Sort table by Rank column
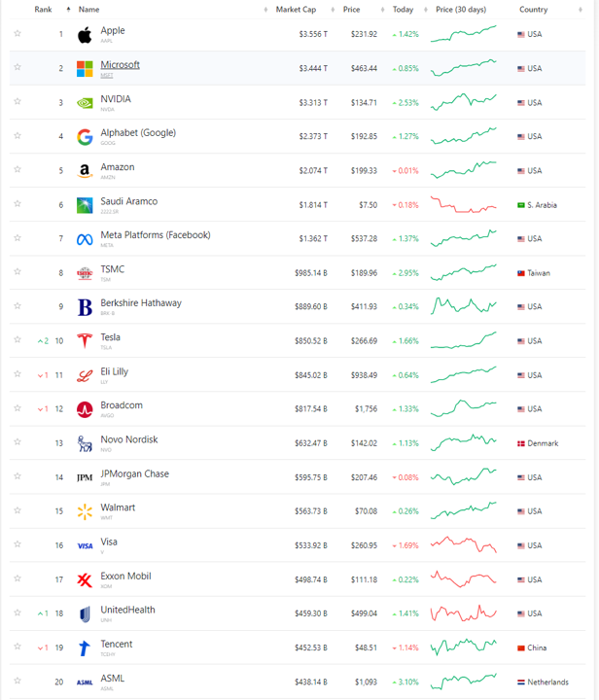599x700 pixels. [x=44, y=10]
